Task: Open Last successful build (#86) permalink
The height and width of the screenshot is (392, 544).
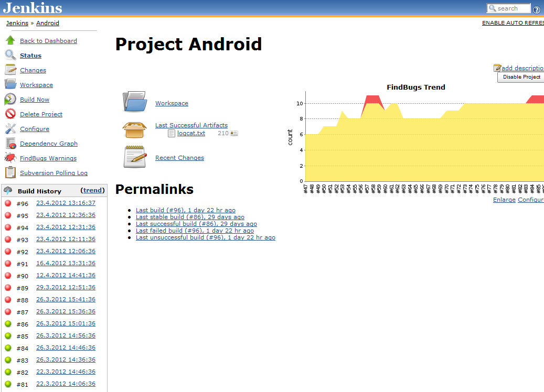Action: tap(196, 224)
